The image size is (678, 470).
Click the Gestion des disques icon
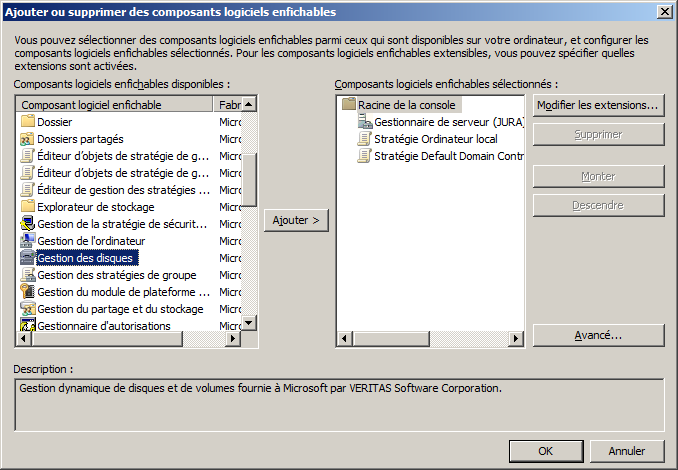click(x=28, y=258)
